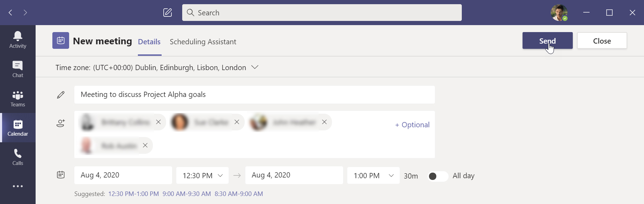Image resolution: width=644 pixels, height=204 pixels.
Task: Click the new chat compose icon
Action: 168,13
